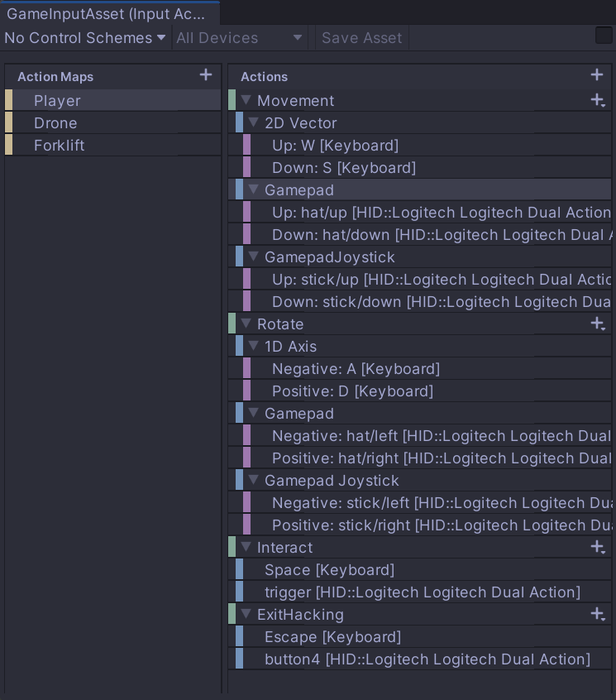The image size is (616, 700).
Task: Add a binding to the ExitHacking action
Action: point(596,614)
